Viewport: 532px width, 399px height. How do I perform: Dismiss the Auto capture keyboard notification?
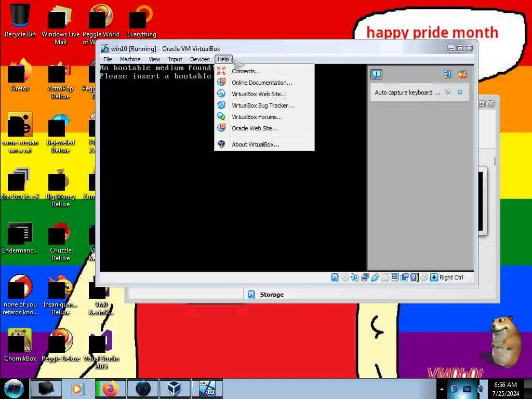tap(460, 92)
